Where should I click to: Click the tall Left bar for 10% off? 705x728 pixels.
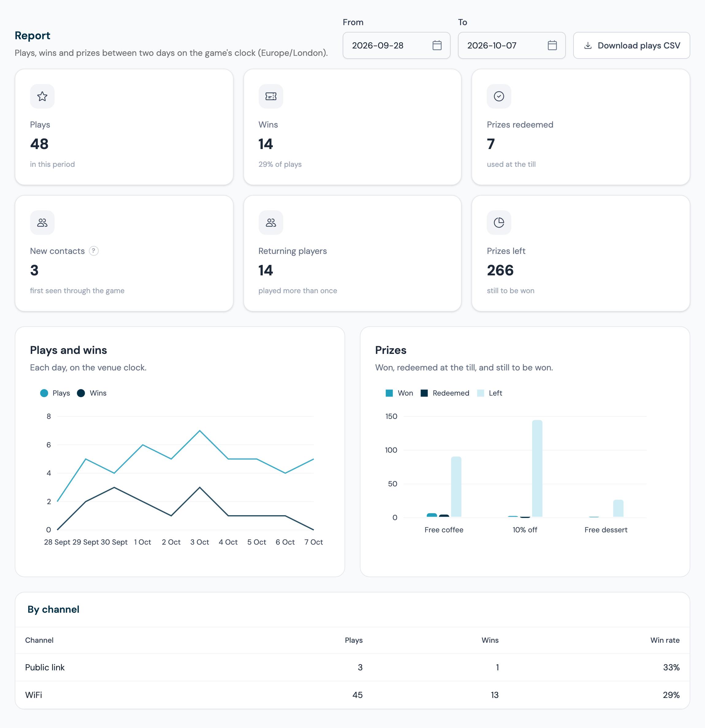pyautogui.click(x=537, y=468)
